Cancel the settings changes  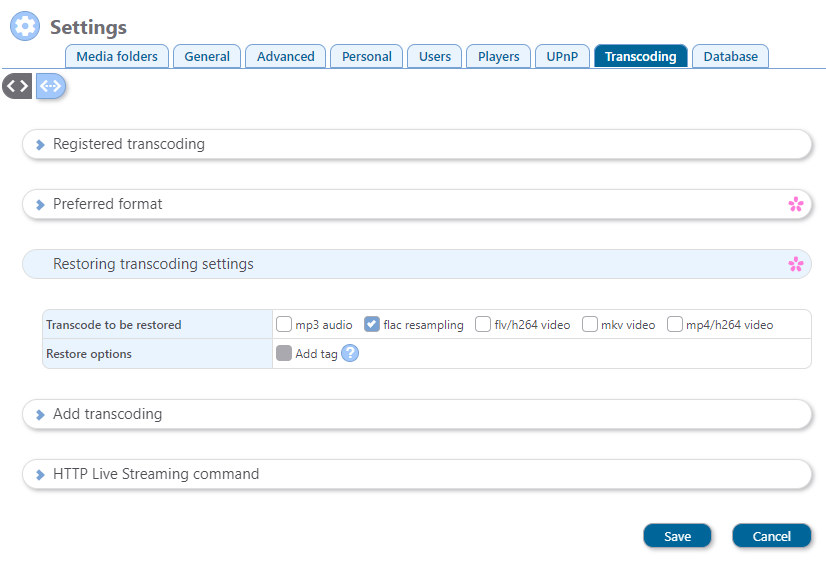(772, 536)
